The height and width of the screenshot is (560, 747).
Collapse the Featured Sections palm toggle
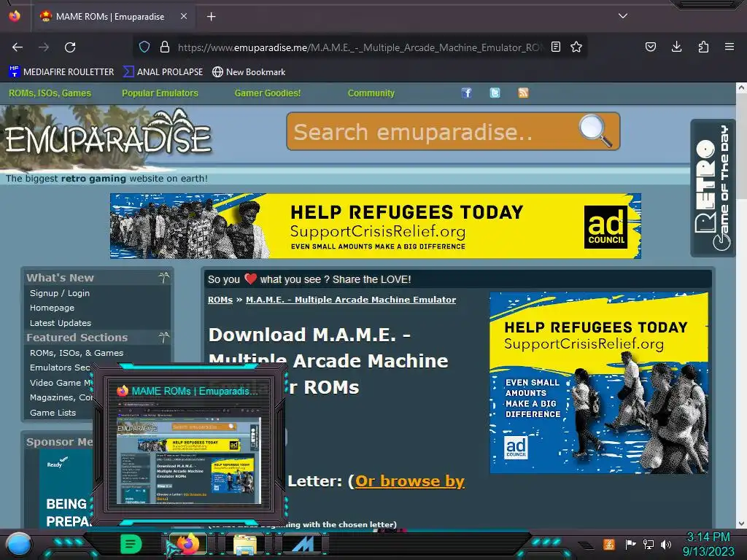[x=163, y=337]
